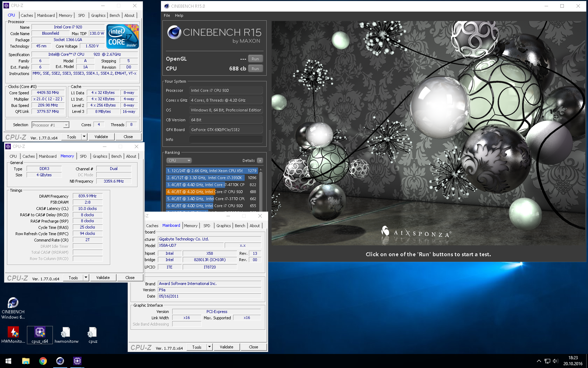Open HWMonitor desktop shortcut
588x368 pixels.
(13, 335)
